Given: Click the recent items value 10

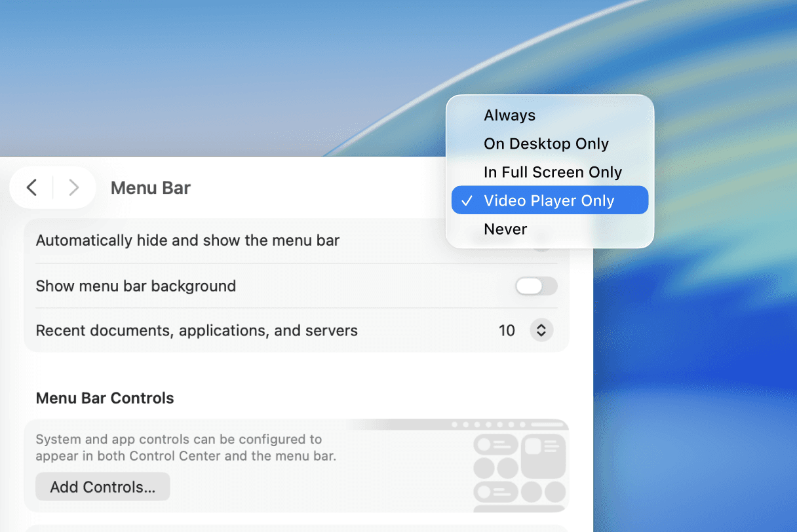Looking at the screenshot, I should pyautogui.click(x=507, y=331).
